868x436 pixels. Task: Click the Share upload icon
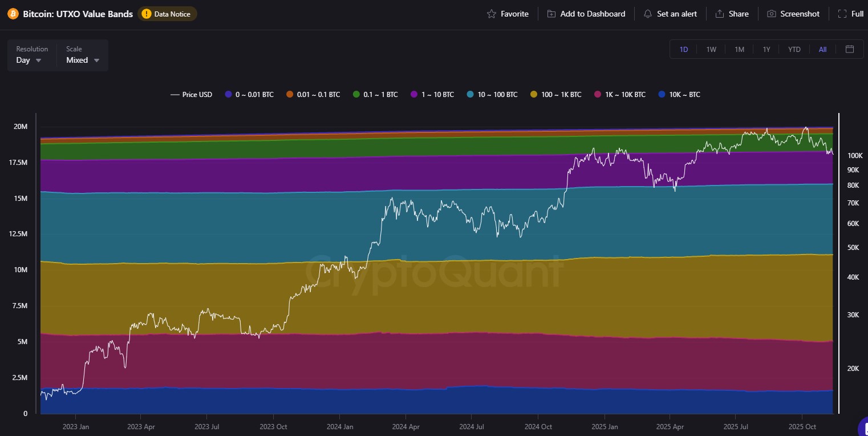pos(720,14)
